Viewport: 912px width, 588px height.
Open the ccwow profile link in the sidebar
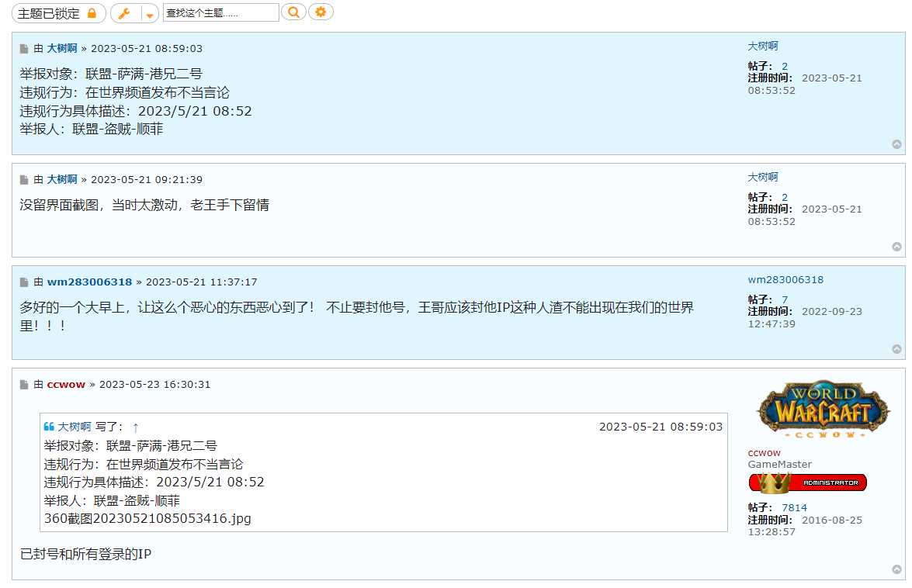(x=765, y=452)
